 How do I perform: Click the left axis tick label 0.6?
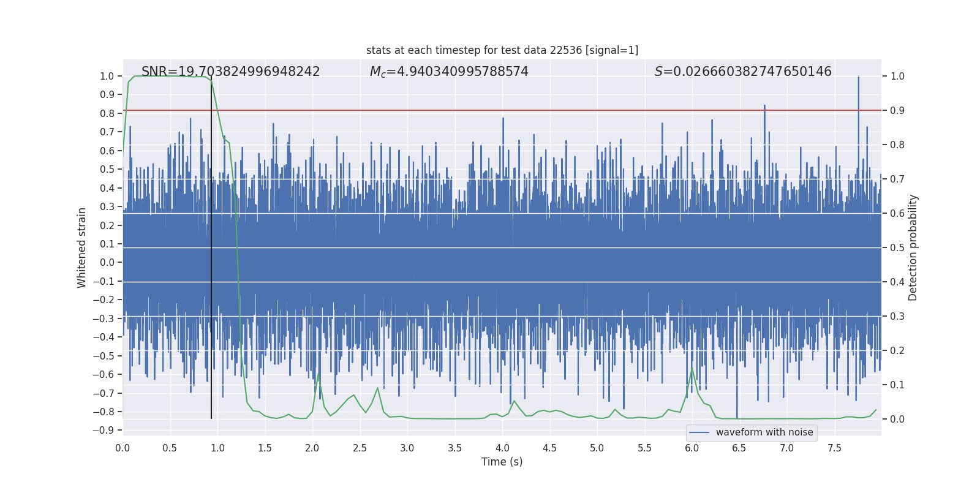pos(107,151)
